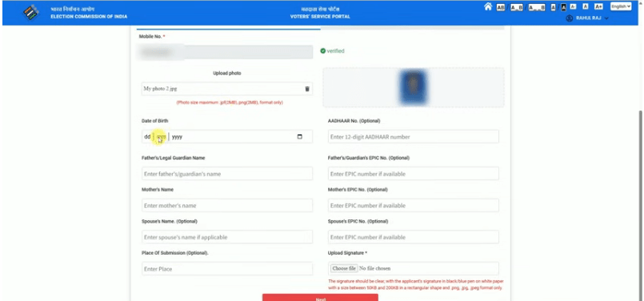Select widest letter spacing A__B icon
Image resolution: width=644 pixels, height=301 pixels.
(x=537, y=7)
